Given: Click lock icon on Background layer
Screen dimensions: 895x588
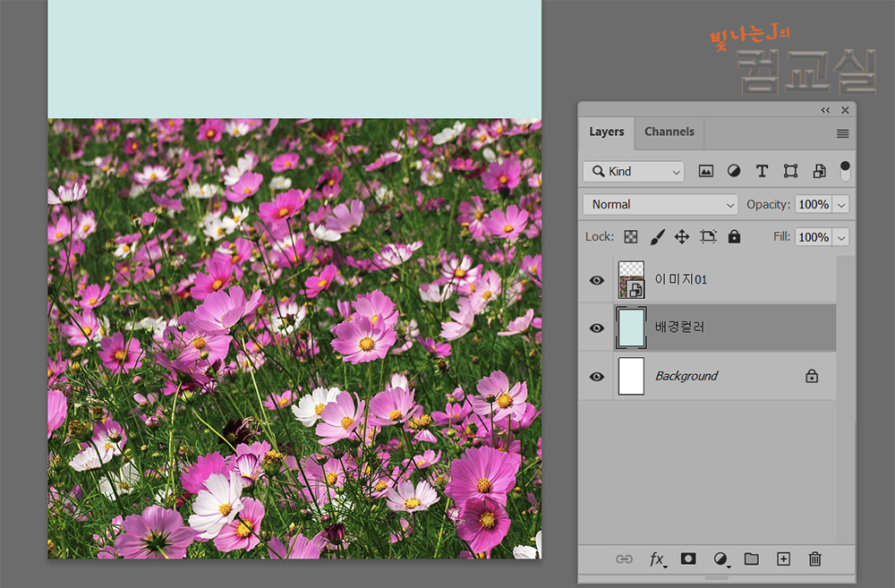Looking at the screenshot, I should pos(812,376).
